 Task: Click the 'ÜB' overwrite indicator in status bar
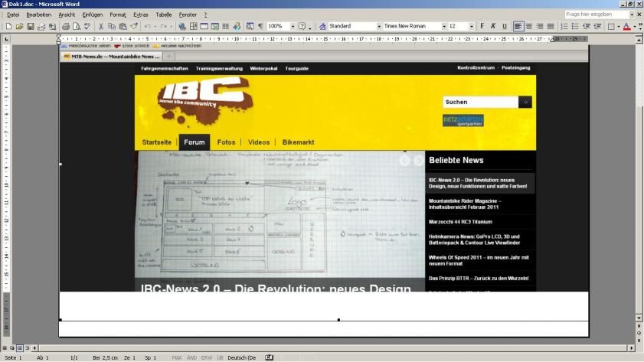(220, 358)
